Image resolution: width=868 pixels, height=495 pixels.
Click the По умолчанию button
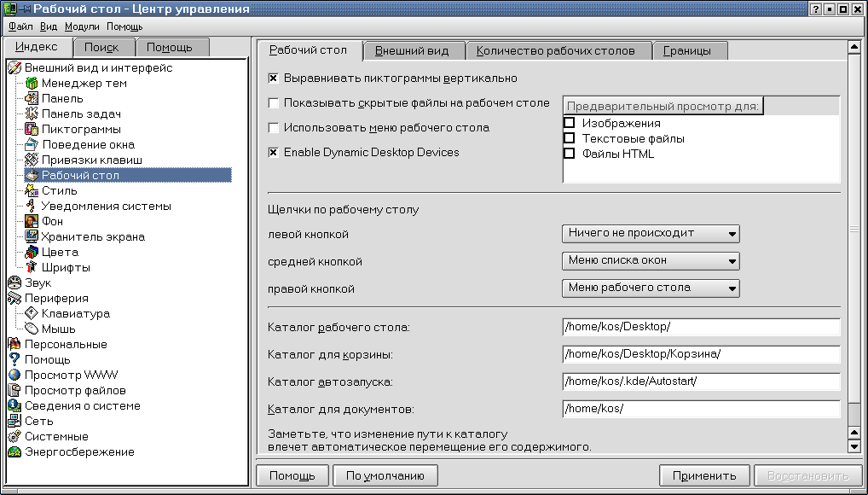(x=385, y=476)
